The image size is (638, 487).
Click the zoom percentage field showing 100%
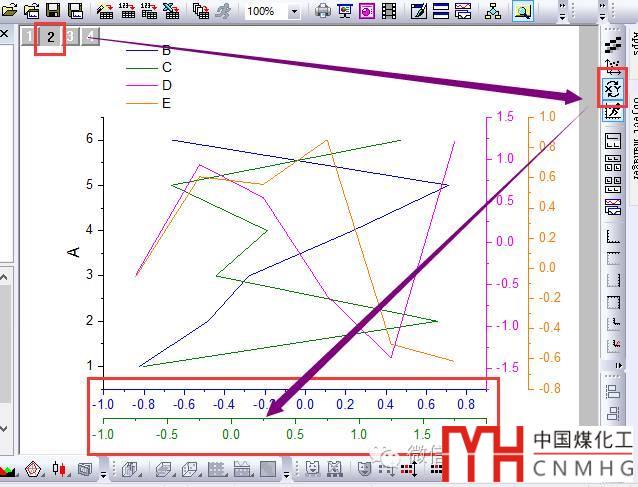point(266,11)
